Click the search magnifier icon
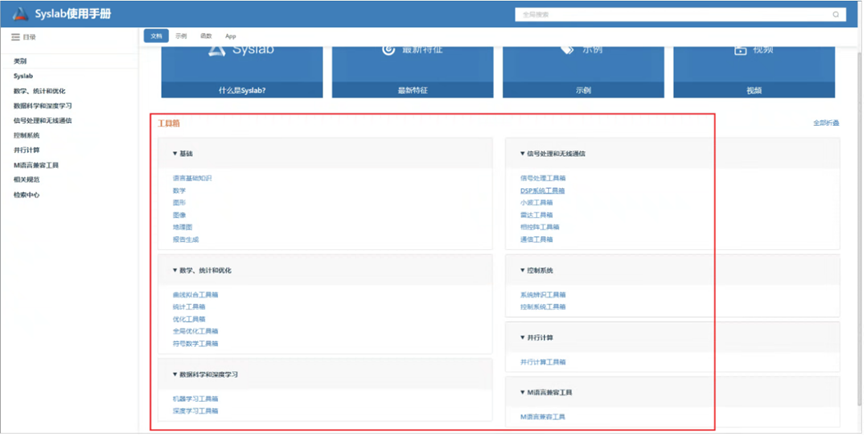Viewport: 864px width, 435px height. [x=836, y=15]
